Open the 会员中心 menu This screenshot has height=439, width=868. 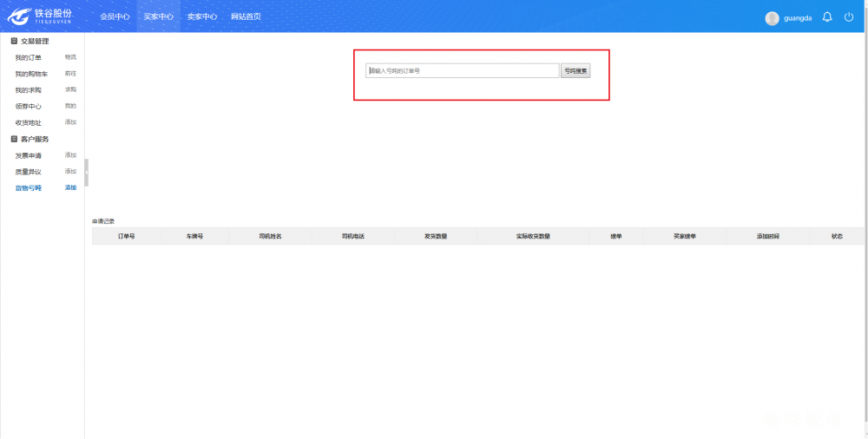[x=115, y=16]
